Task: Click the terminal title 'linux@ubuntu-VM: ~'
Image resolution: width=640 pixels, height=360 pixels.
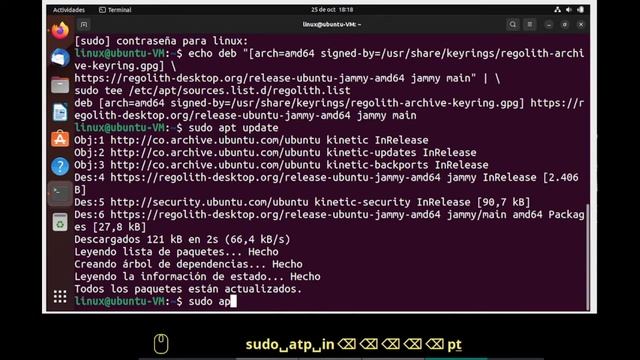Action: [332, 24]
